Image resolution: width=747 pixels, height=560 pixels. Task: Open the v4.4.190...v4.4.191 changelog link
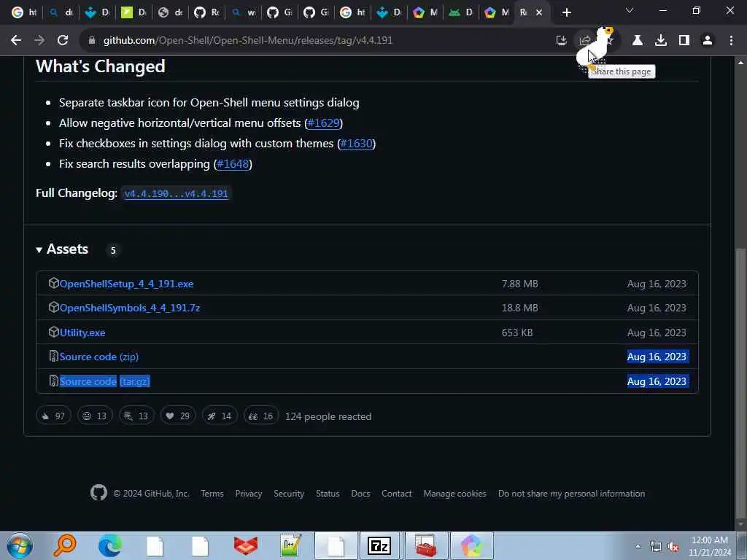point(176,193)
